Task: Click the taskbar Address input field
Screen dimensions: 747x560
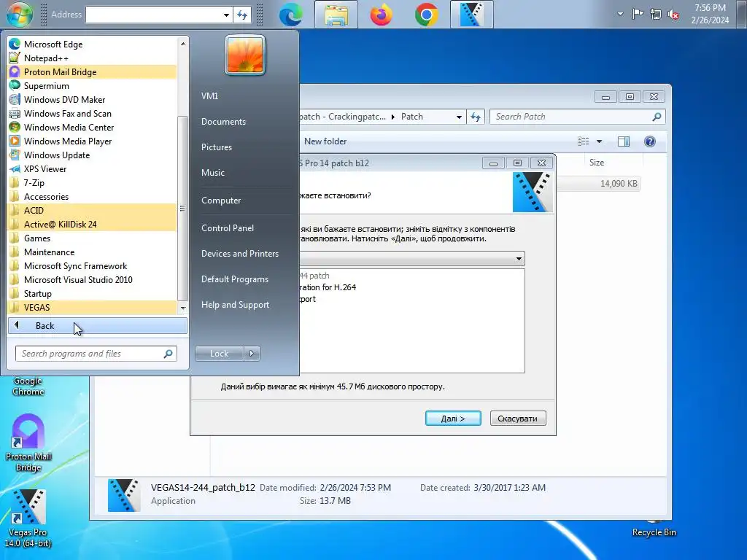Action: coord(153,15)
